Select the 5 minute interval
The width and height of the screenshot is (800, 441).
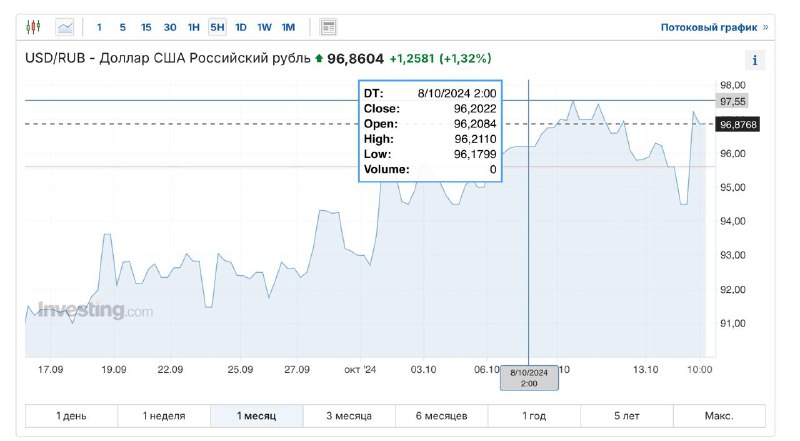click(x=122, y=27)
